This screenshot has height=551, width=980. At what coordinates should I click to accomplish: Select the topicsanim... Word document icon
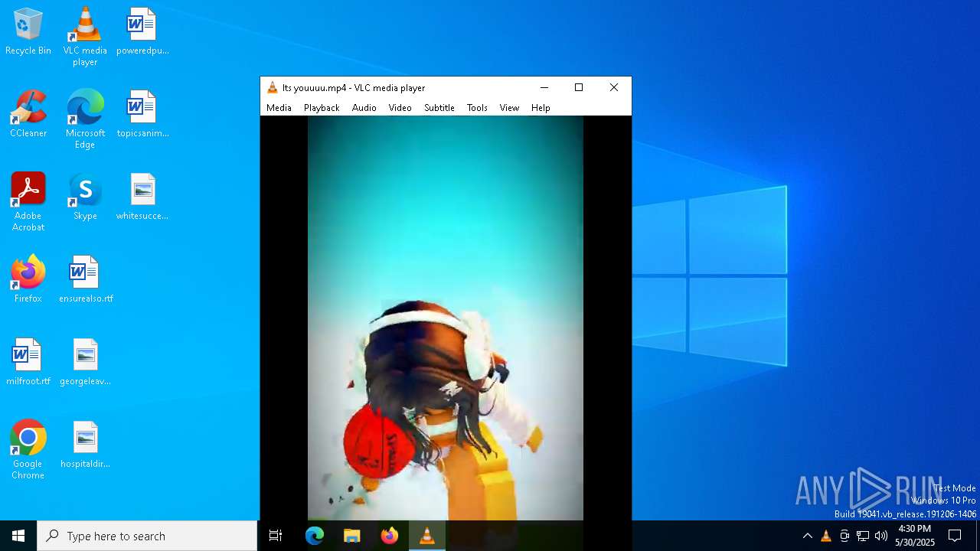click(x=142, y=115)
